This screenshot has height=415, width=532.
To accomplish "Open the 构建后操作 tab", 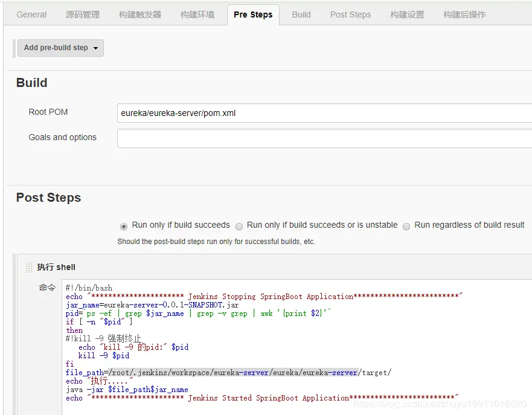I will point(464,14).
